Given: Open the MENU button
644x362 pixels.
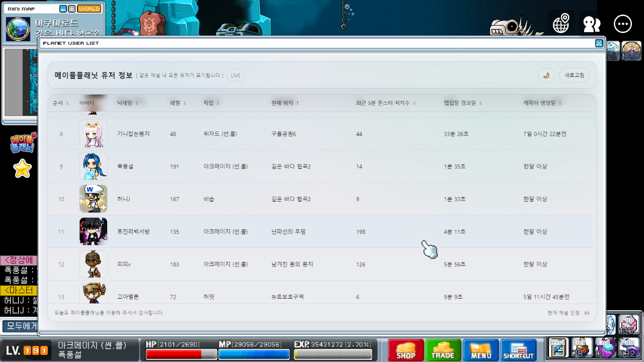Looking at the screenshot, I should [481, 350].
